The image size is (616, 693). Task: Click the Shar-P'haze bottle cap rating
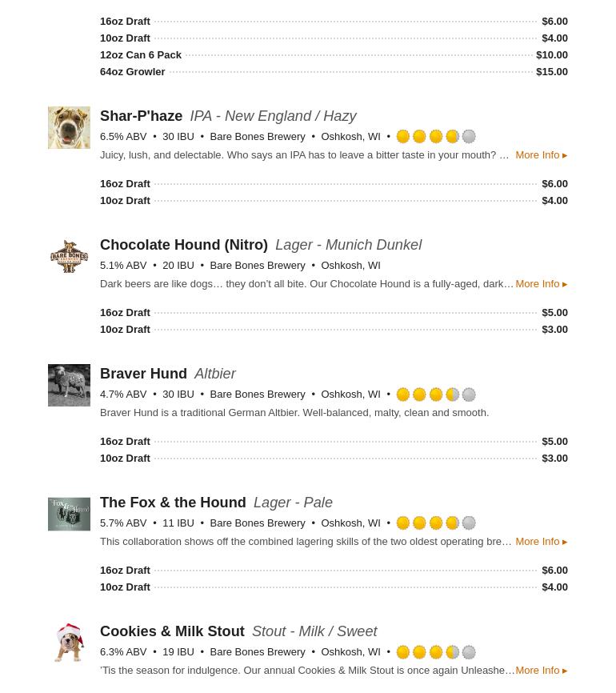[x=436, y=137]
